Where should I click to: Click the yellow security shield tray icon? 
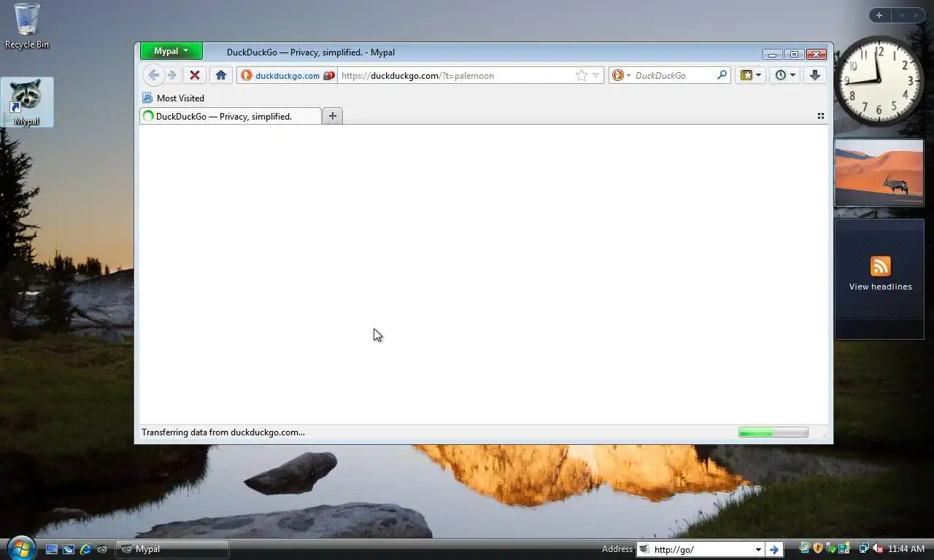click(818, 548)
